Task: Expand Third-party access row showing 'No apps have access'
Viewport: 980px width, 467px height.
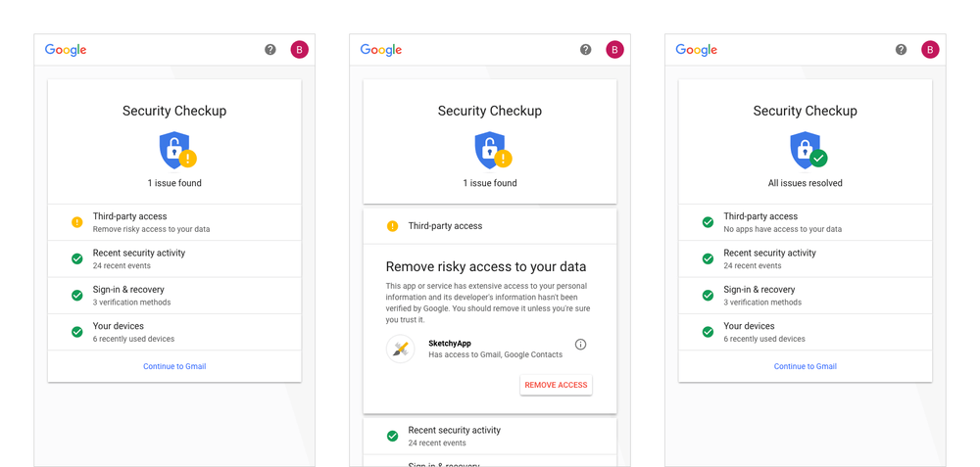Action: [x=805, y=222]
